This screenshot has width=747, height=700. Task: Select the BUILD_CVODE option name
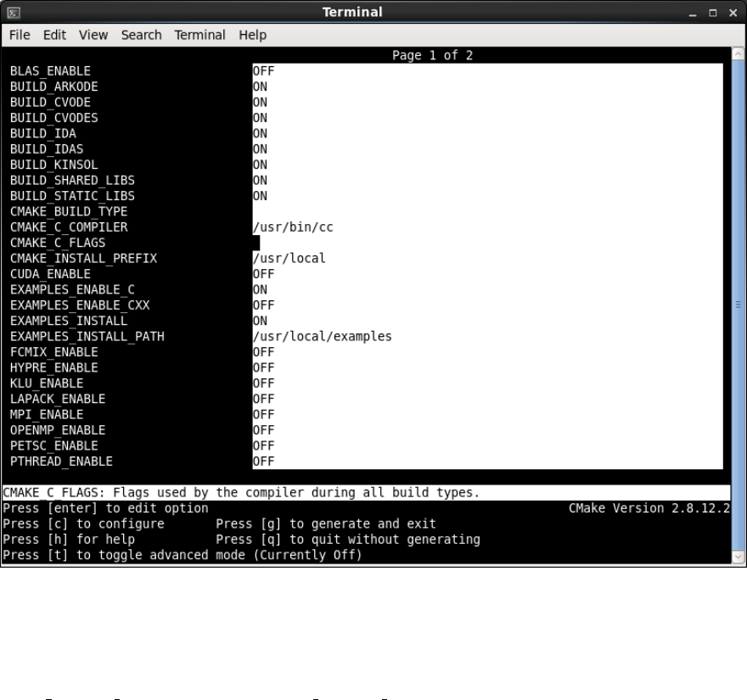pyautogui.click(x=50, y=103)
